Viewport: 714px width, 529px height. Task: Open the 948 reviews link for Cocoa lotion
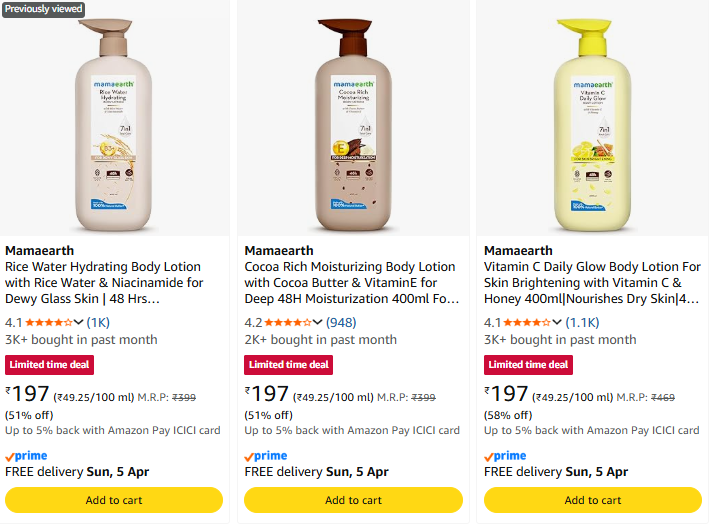pos(341,323)
